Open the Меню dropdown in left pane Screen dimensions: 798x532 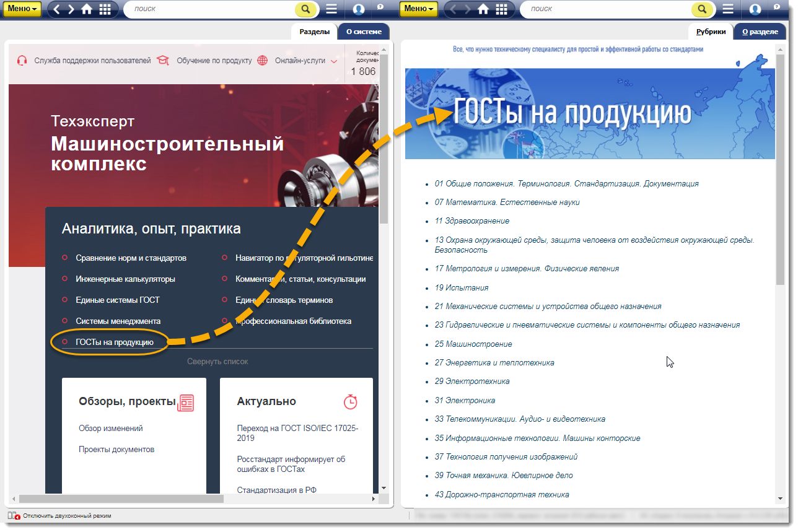tap(23, 9)
